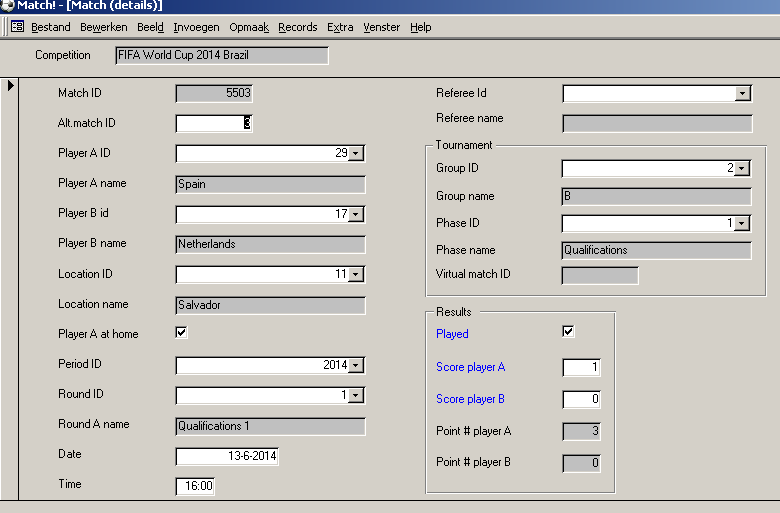This screenshot has width=780, height=513.
Task: Click the Player B name field Netherlands
Action: click(x=271, y=244)
